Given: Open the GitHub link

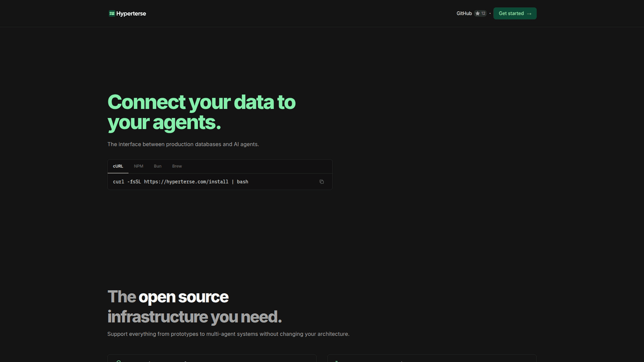Looking at the screenshot, I should [x=464, y=13].
